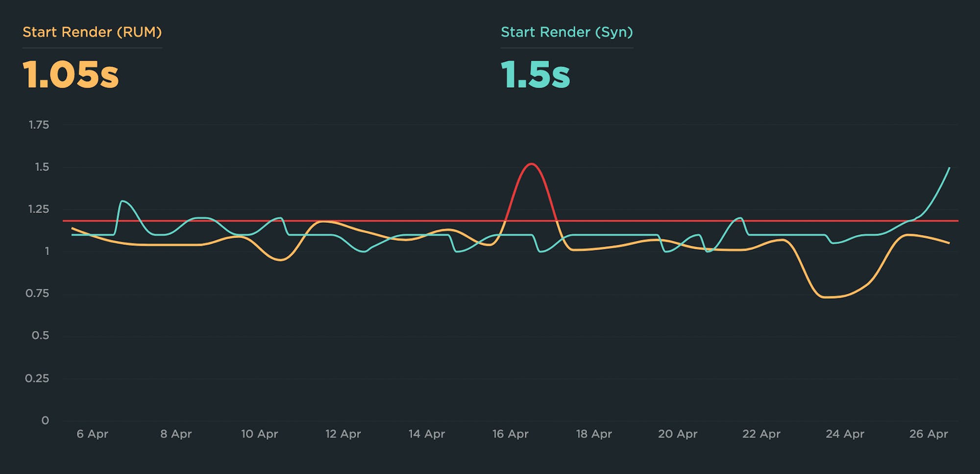Click the Start Render (Syn) legend label
Image resolution: width=980 pixels, height=474 pixels.
click(566, 32)
